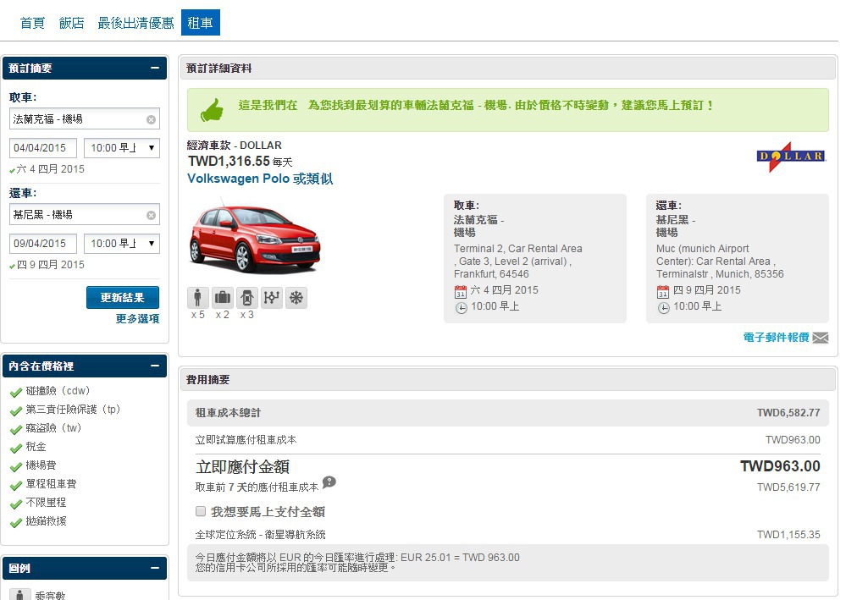The width and height of the screenshot is (868, 600).
Task: Click the pay-later amount TWD5,619.77
Action: point(788,487)
